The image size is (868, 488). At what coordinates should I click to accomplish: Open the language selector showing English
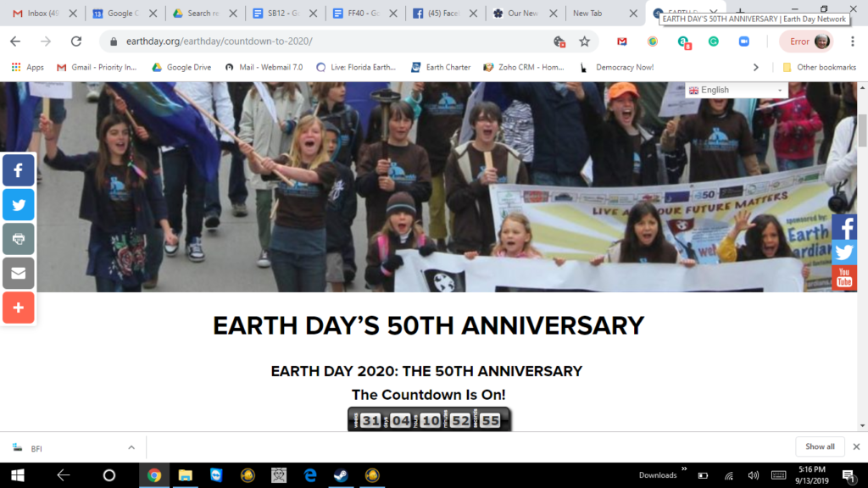tap(737, 90)
